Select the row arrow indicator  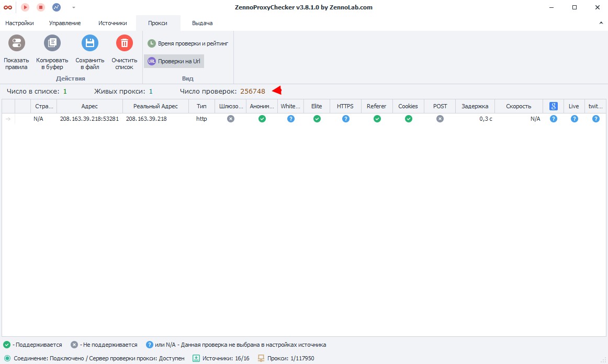point(8,119)
